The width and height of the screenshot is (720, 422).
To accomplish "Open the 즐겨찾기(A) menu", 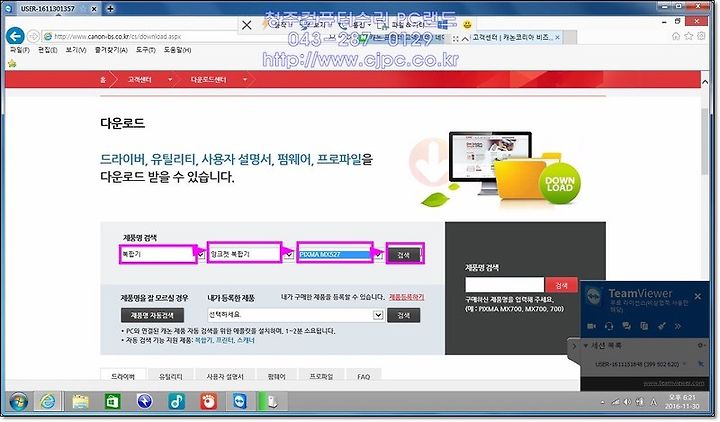I will pyautogui.click(x=111, y=50).
